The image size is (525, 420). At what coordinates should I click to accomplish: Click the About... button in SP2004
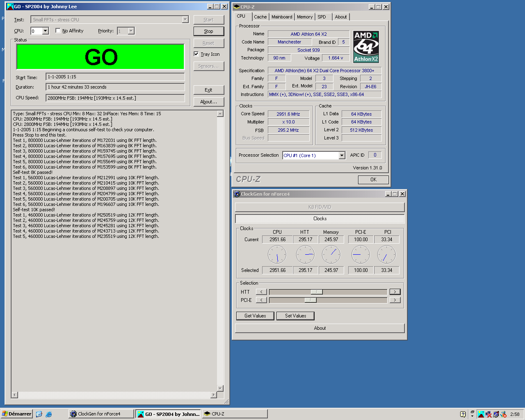tap(209, 102)
